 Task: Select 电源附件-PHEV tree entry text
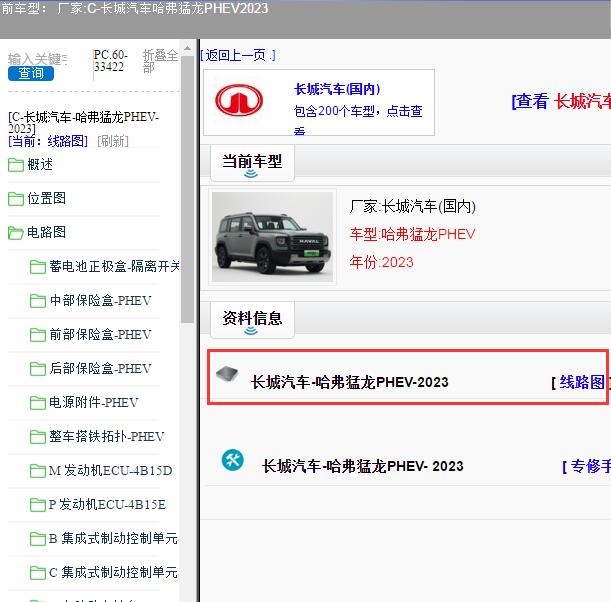pos(94,402)
